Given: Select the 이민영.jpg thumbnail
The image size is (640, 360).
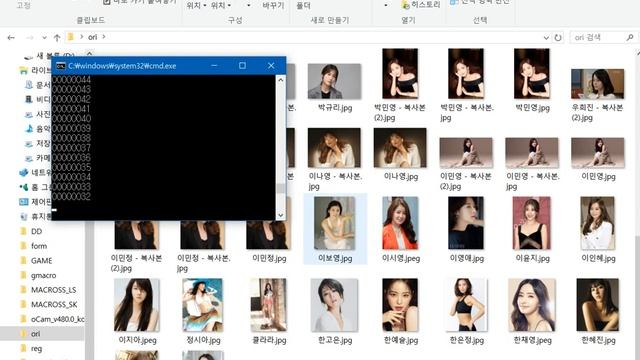Looking at the screenshot, I should pos(598,153).
